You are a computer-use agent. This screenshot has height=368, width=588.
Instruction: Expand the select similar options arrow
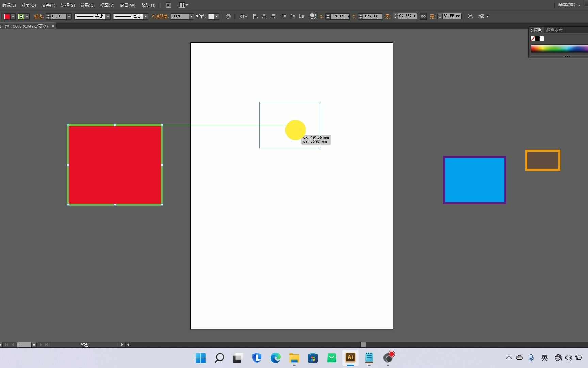(x=487, y=16)
